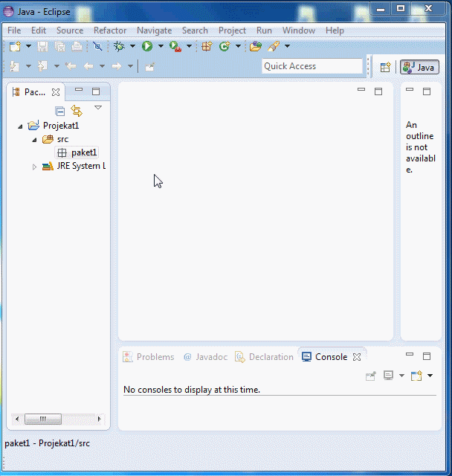452x476 pixels.
Task: Toggle Skip All Breakpoints icon
Action: [97, 46]
